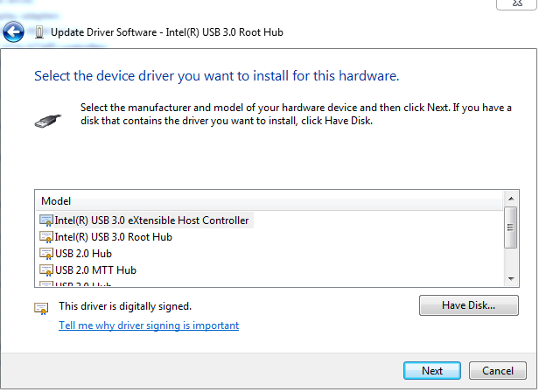Screen dimensions: 539x392
Task: Click the USB cable plug icon
Action: (x=48, y=121)
